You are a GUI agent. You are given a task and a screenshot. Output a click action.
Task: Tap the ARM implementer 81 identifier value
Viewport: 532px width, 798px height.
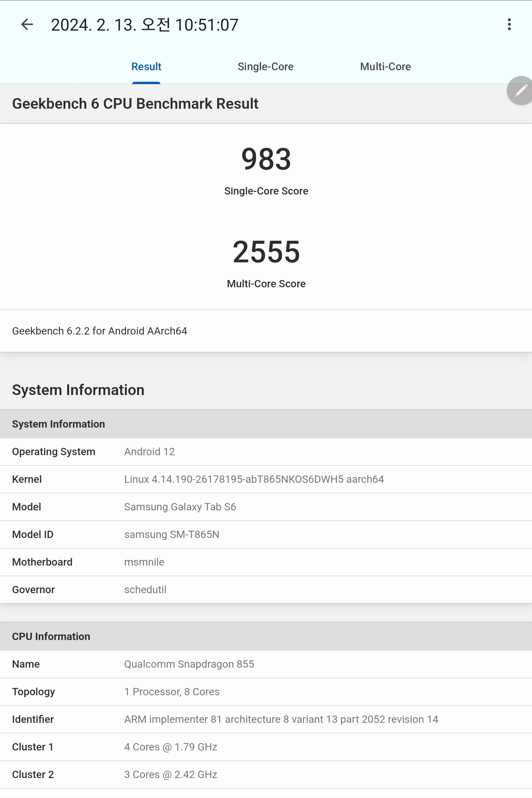[x=281, y=719]
